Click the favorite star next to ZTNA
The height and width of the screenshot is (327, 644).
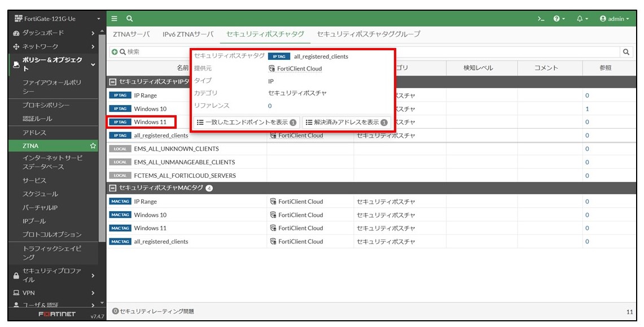[93, 146]
